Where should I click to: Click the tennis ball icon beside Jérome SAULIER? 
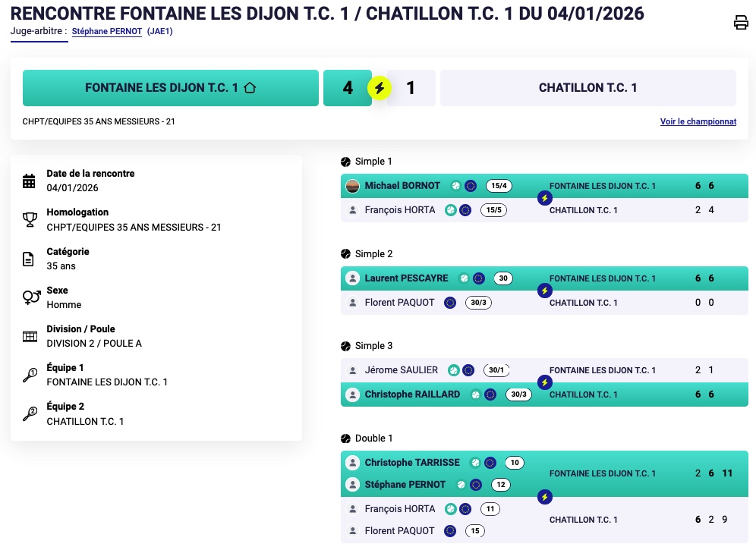(453, 370)
